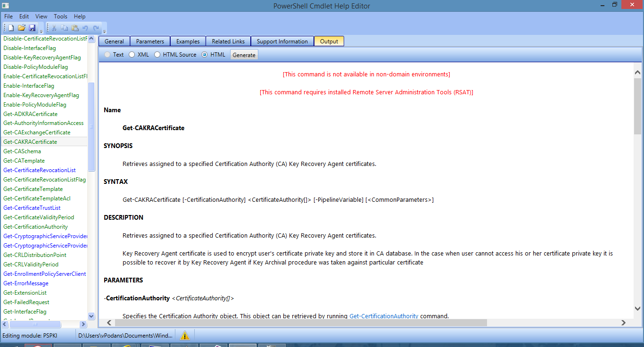Select Get-CASchema in cmdlet list
Viewport: 644px width, 347px height.
pos(22,151)
